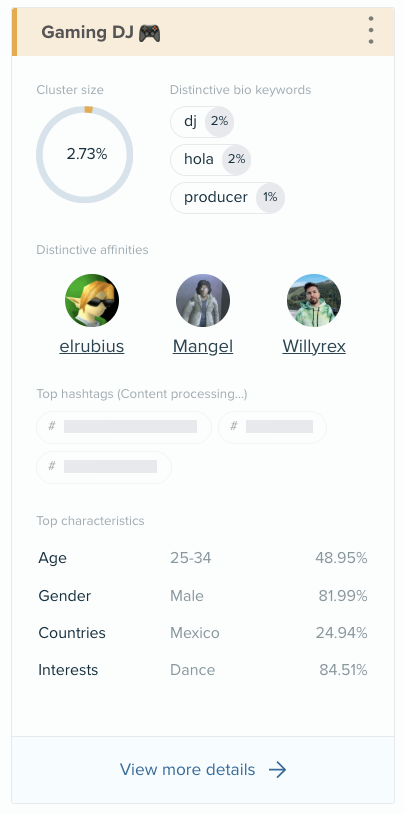404x814 pixels.
Task: Click the Gaming DJ cluster title
Action: (x=101, y=33)
